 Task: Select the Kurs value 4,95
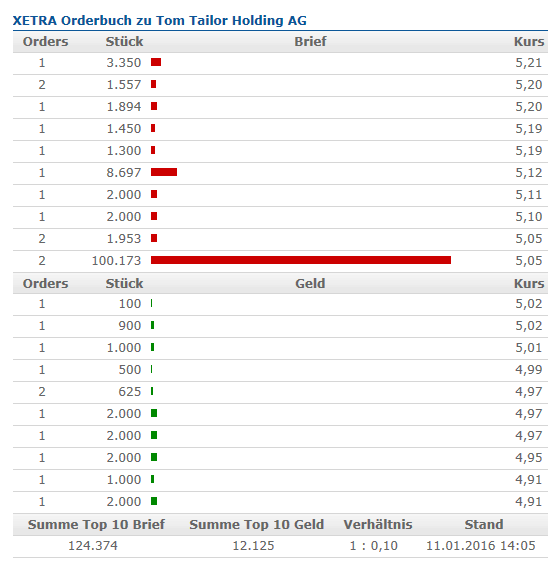pyautogui.click(x=528, y=458)
